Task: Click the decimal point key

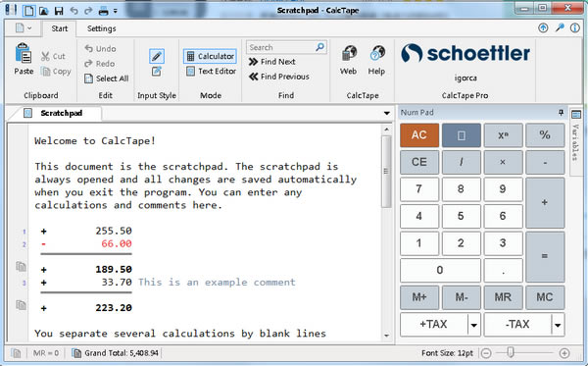Action: coord(503,270)
